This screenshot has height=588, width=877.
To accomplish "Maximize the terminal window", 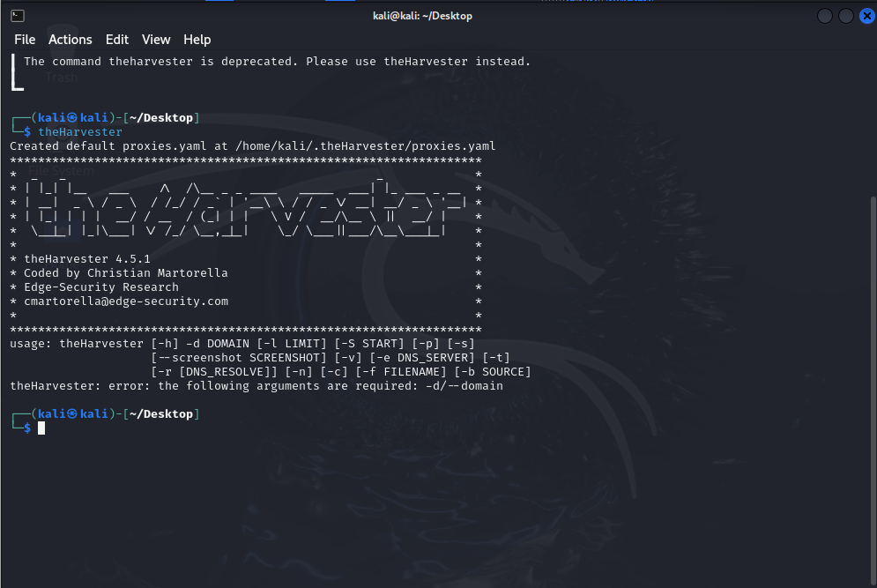I will click(x=845, y=16).
